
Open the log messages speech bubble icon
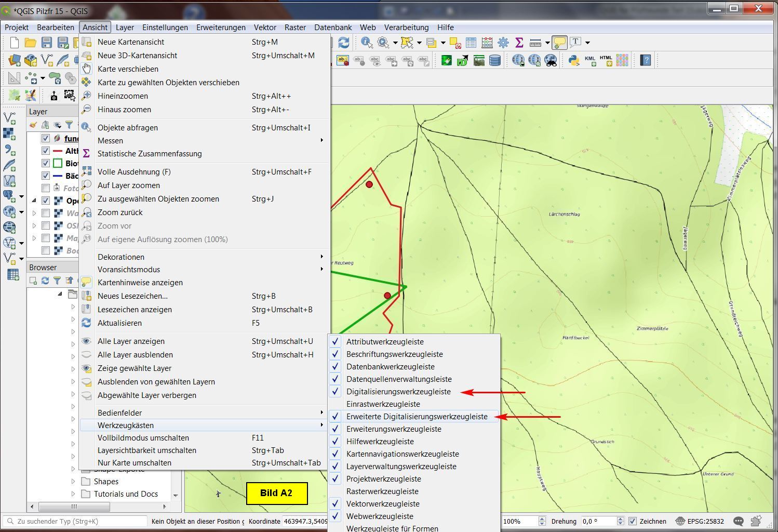point(739,521)
